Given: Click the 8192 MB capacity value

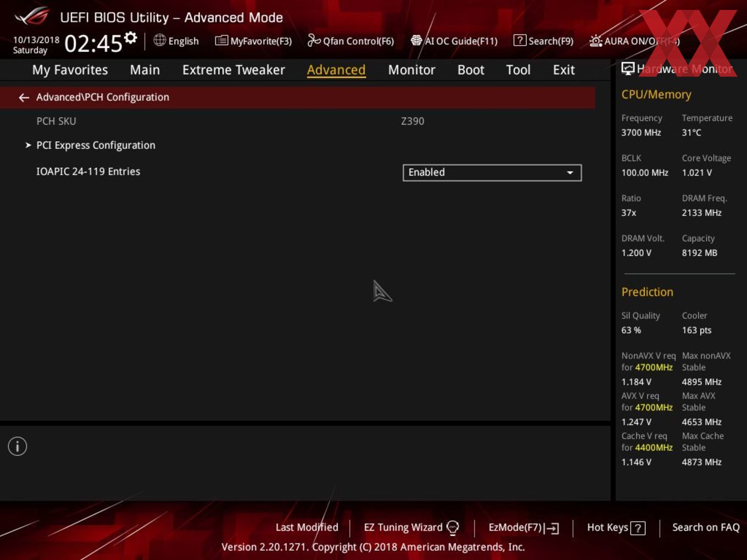Looking at the screenshot, I should (699, 253).
